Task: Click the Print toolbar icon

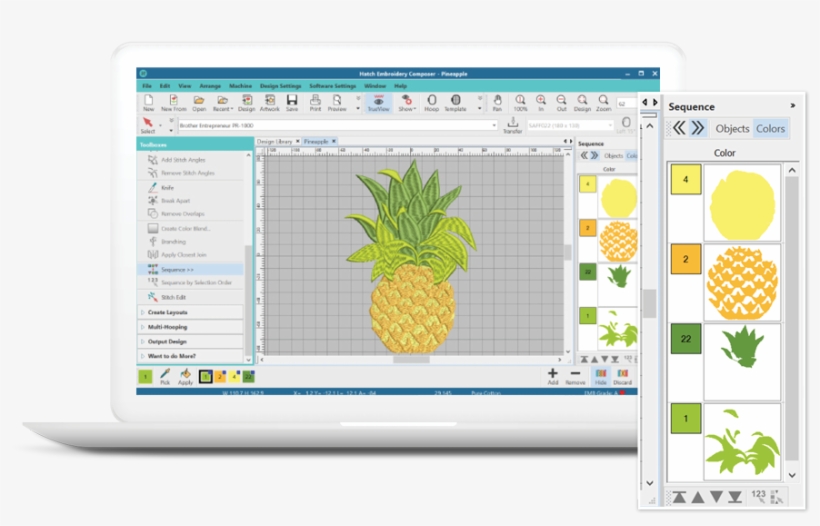Action: (x=315, y=102)
